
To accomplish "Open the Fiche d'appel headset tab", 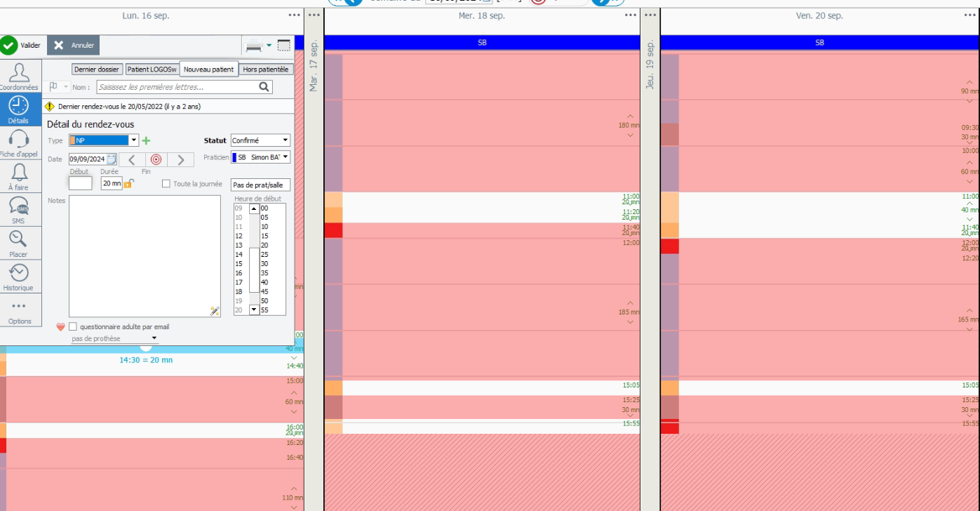I will [19, 143].
